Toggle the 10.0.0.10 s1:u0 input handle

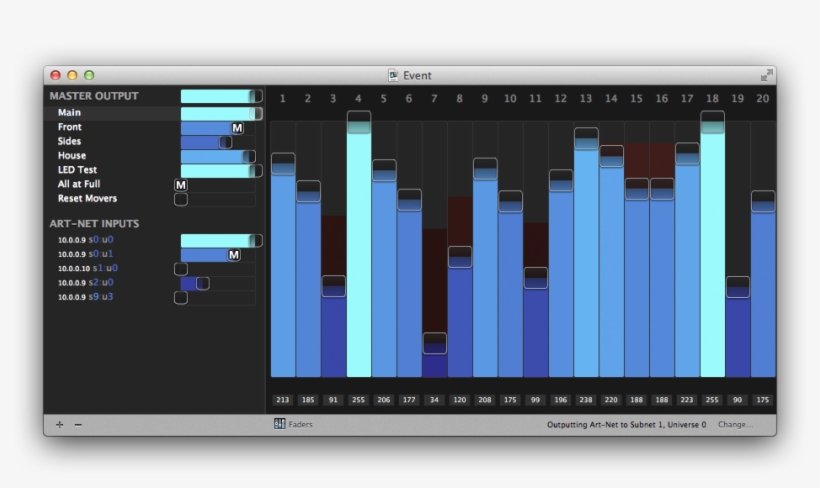[x=181, y=269]
